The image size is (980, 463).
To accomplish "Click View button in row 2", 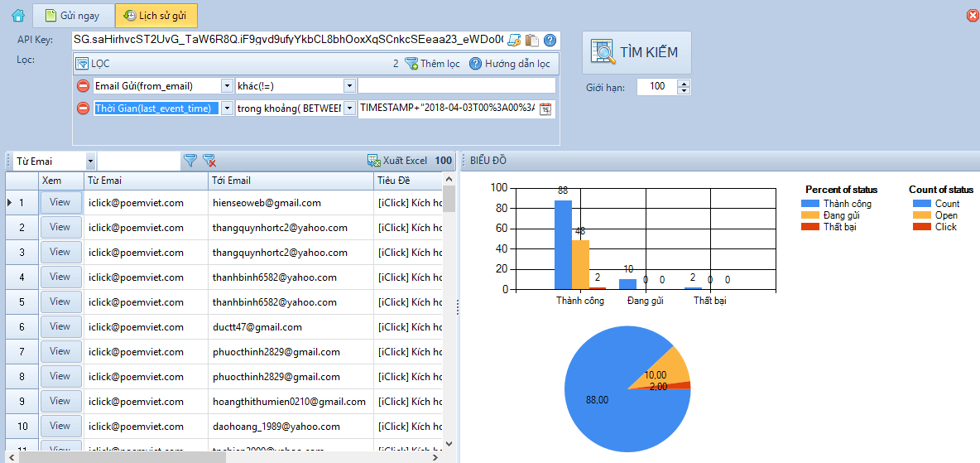I will (60, 227).
